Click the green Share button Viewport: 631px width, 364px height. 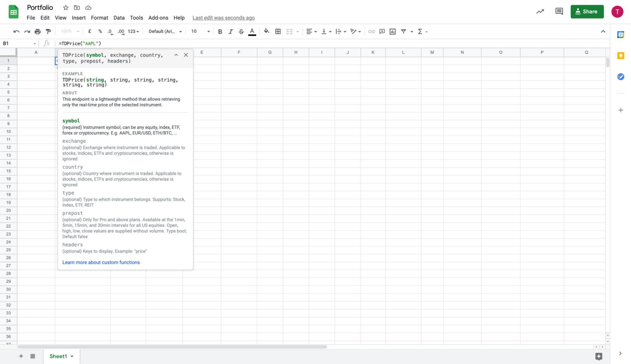click(x=587, y=12)
